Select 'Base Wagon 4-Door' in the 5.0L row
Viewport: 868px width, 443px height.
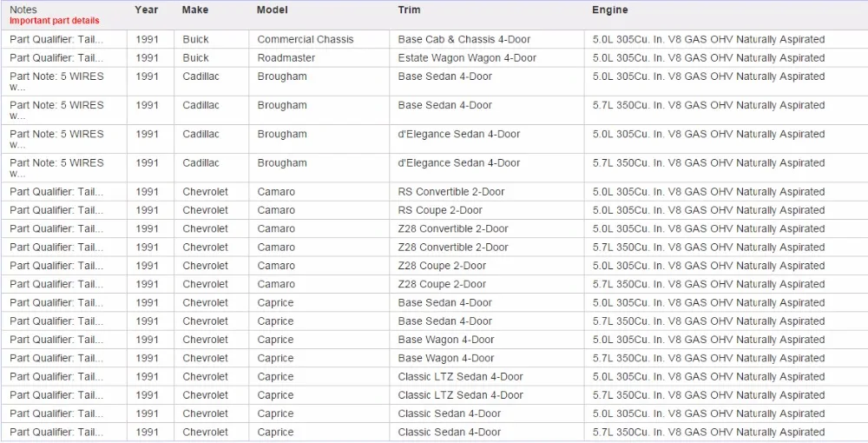point(445,340)
